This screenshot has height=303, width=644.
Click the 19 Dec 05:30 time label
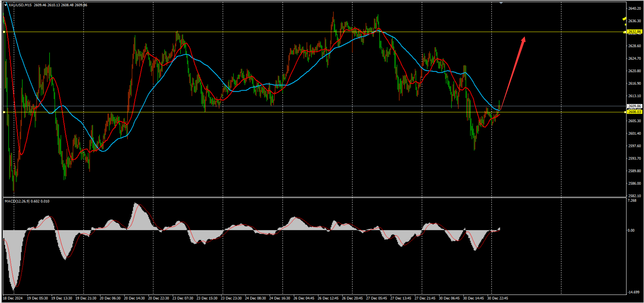tap(38, 298)
